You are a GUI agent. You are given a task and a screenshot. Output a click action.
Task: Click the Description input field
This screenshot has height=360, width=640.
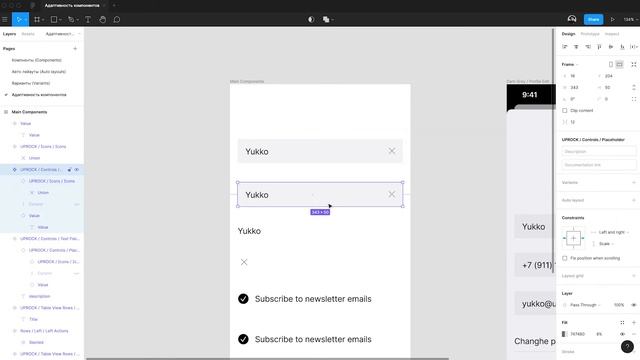[x=598, y=151]
